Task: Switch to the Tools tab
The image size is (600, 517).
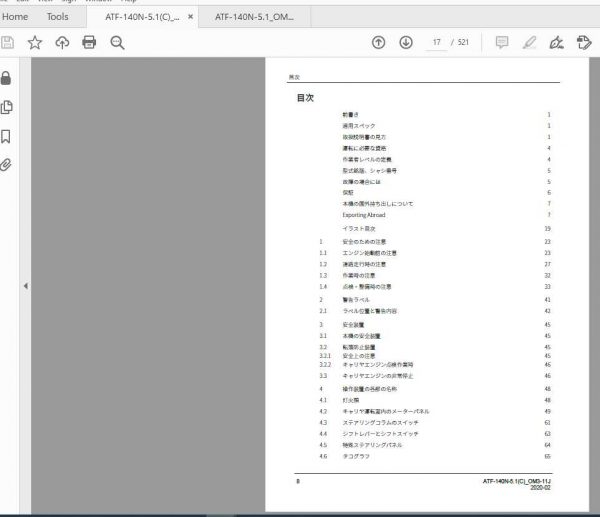Action: (x=57, y=17)
